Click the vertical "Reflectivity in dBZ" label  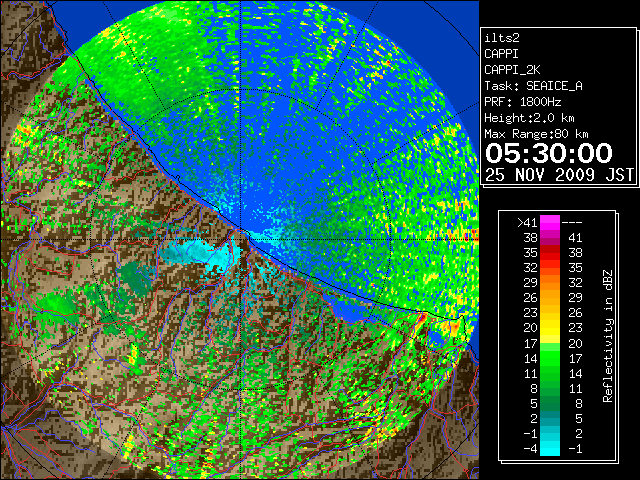pos(608,336)
